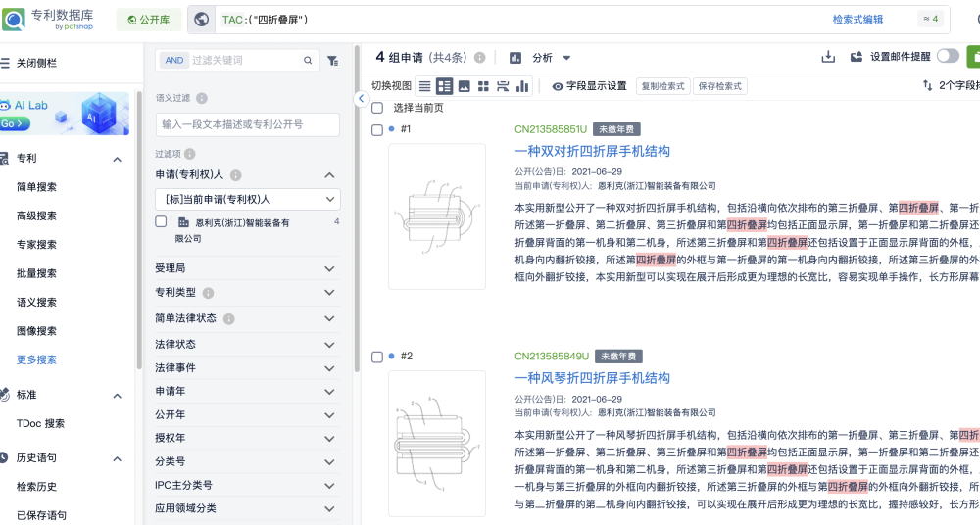Viewport: 980px width, 525px height.
Task: Click the filter funnel icon
Action: click(x=333, y=61)
